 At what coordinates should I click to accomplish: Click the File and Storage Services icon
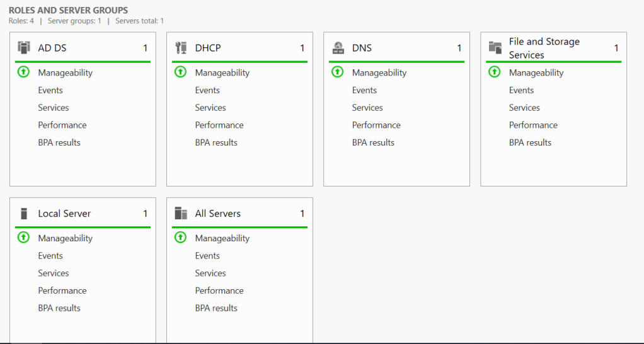coord(495,48)
